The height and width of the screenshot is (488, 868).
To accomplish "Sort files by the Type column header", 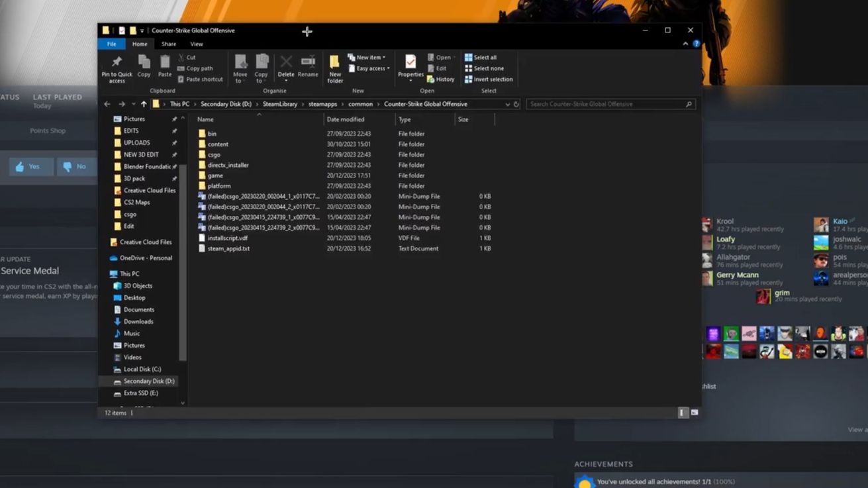I will [x=425, y=119].
